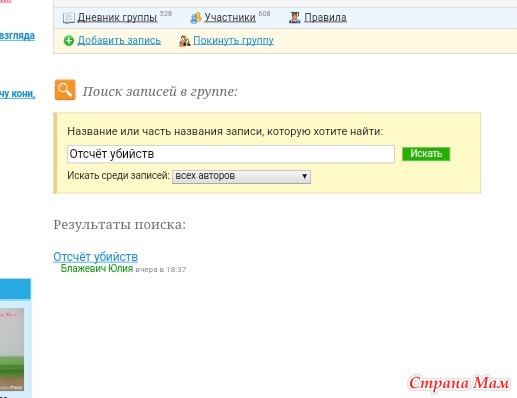
Task: Open the Участники tab
Action: [230, 17]
